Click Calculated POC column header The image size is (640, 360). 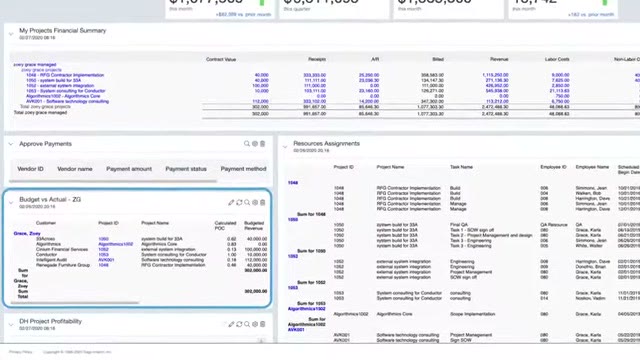(x=225, y=226)
